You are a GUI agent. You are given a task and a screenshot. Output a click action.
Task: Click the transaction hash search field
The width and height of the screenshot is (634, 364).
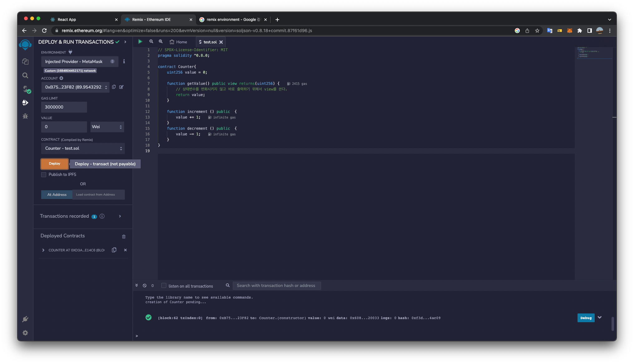(x=276, y=285)
